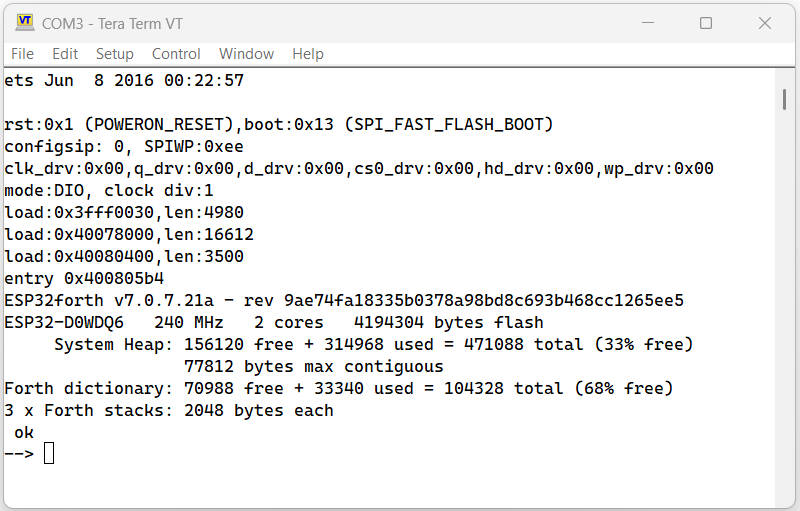
Task: Click the scrollbar down arrow
Action: click(787, 499)
